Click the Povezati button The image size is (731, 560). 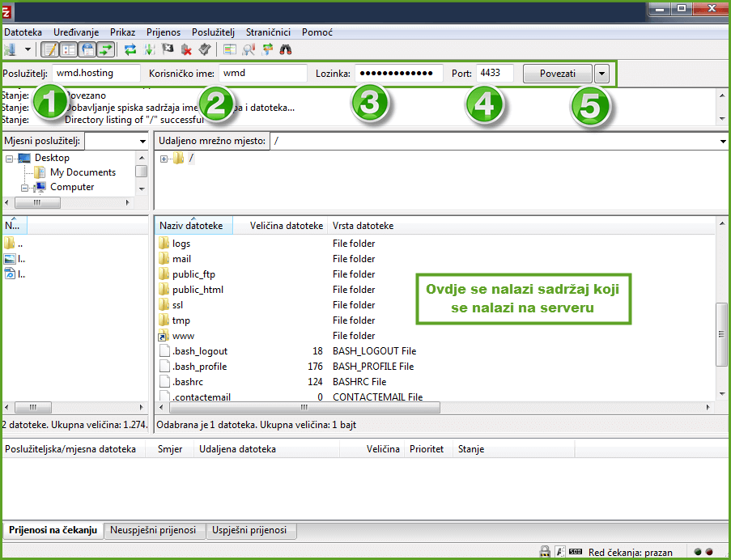pos(558,74)
